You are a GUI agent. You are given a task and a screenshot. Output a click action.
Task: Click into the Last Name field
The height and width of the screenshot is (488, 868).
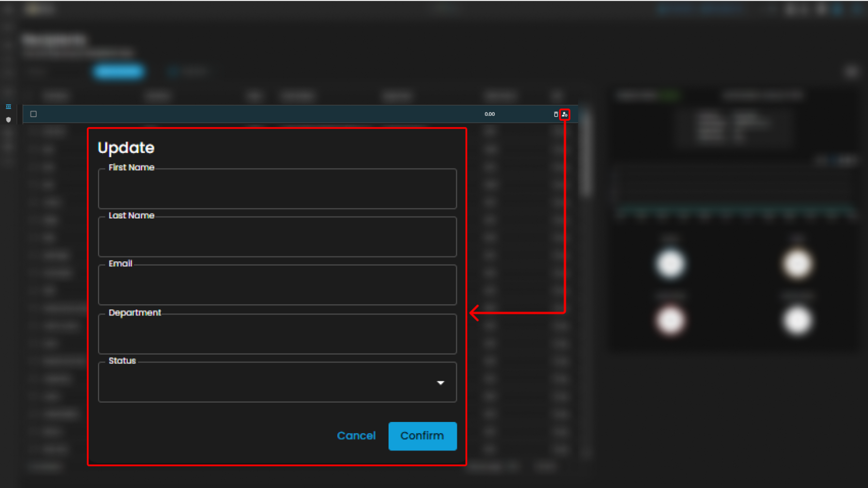(x=277, y=237)
